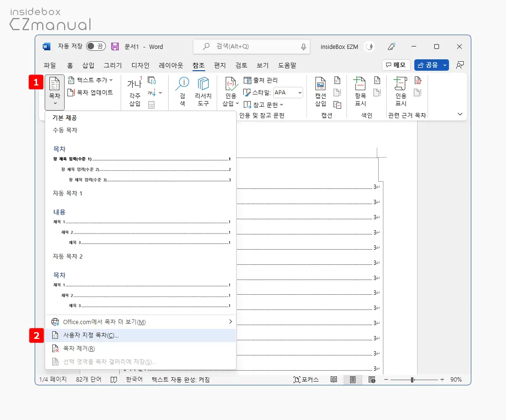Click the 검색(Alt+Q) search box

[x=251, y=47]
